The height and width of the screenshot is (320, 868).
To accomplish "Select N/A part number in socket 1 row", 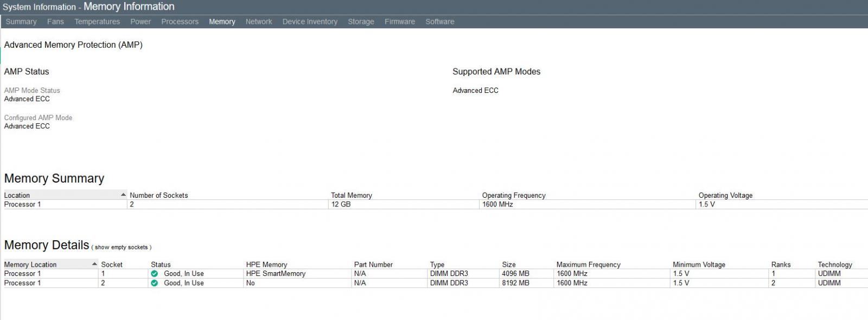I will coord(360,274).
